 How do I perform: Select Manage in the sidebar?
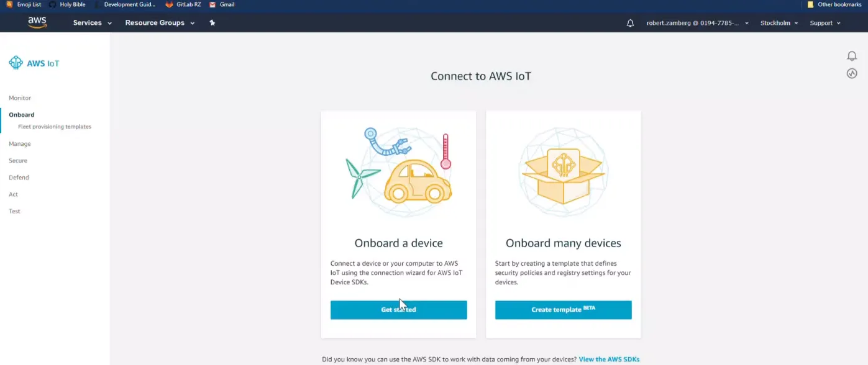pyautogui.click(x=20, y=144)
